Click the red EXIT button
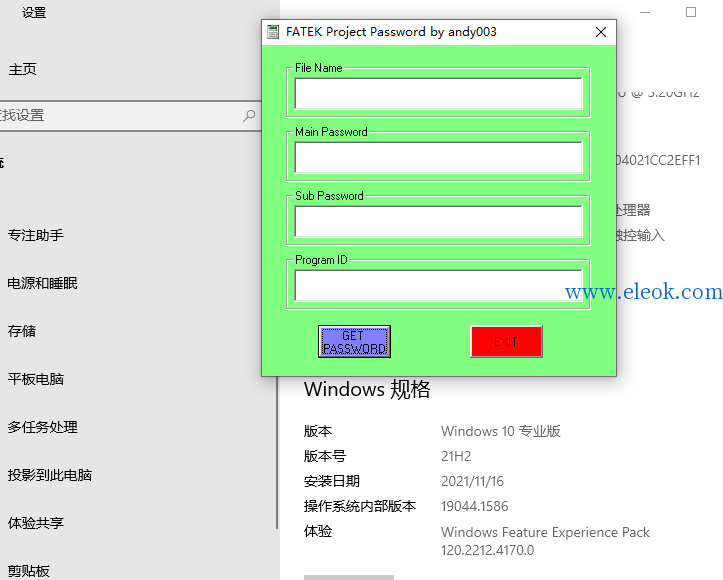 (506, 342)
